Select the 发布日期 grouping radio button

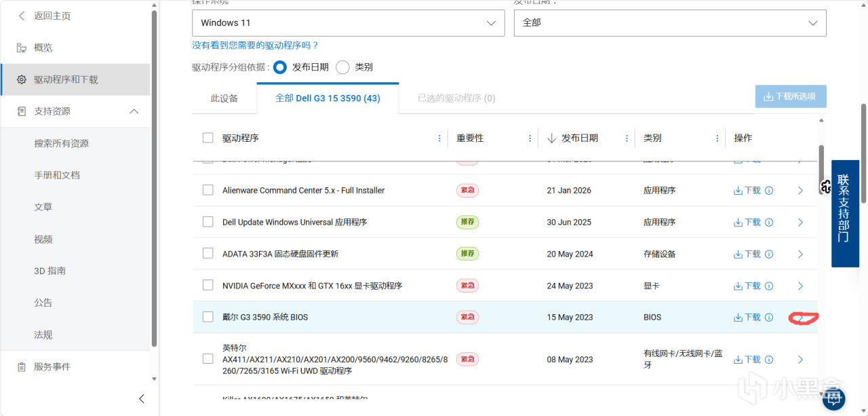coord(280,67)
